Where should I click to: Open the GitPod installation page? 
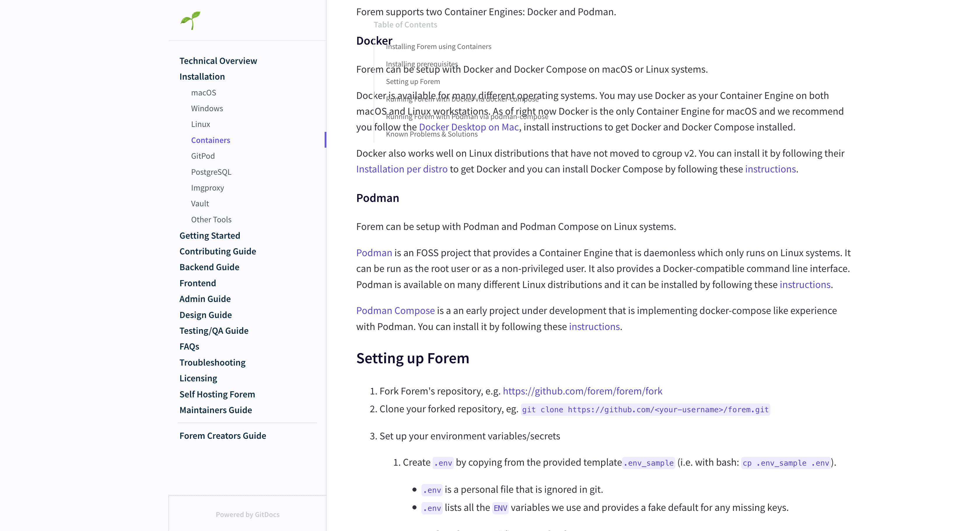coord(203,156)
